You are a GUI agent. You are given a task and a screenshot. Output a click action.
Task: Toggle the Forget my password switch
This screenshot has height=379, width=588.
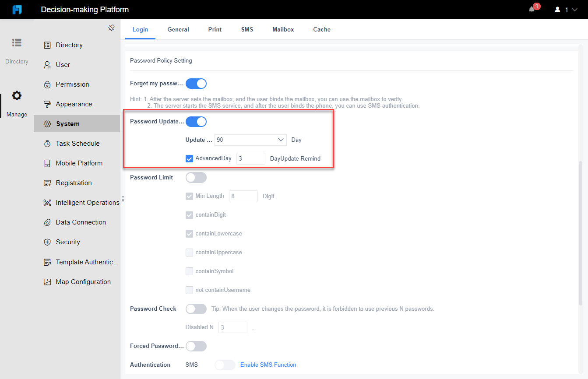pos(196,83)
